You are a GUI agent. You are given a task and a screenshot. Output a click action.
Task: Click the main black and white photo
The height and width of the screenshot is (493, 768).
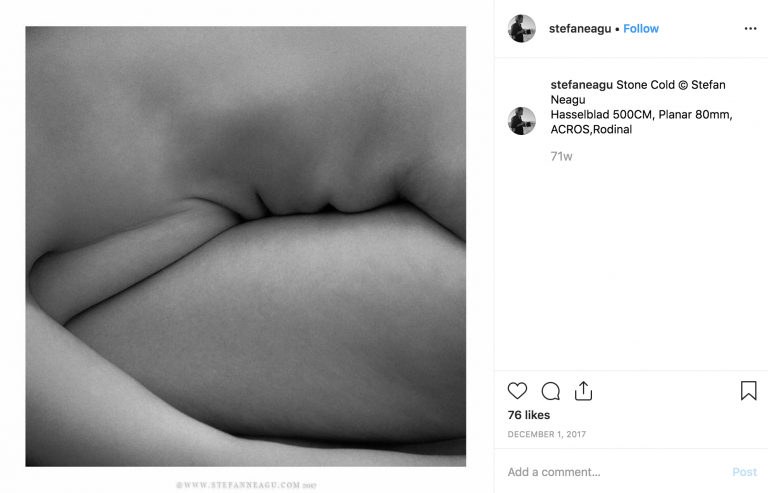[x=246, y=246]
